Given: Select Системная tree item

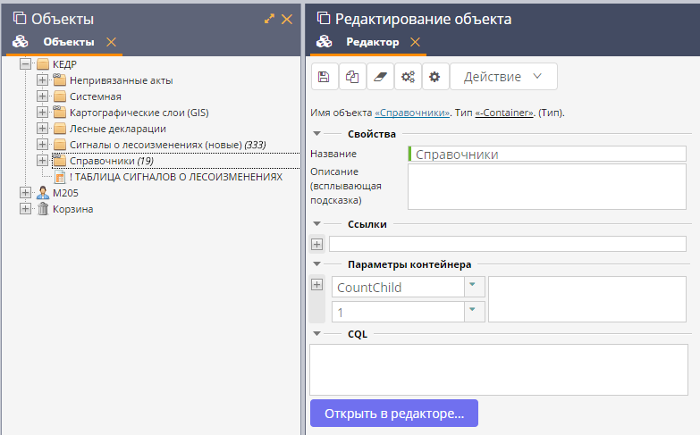Looking at the screenshot, I should click(96, 96).
